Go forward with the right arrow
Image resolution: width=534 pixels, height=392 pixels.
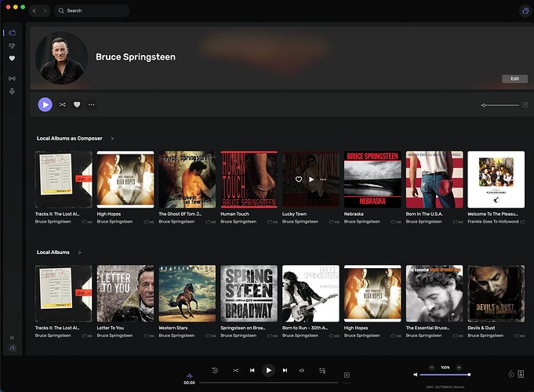45,10
